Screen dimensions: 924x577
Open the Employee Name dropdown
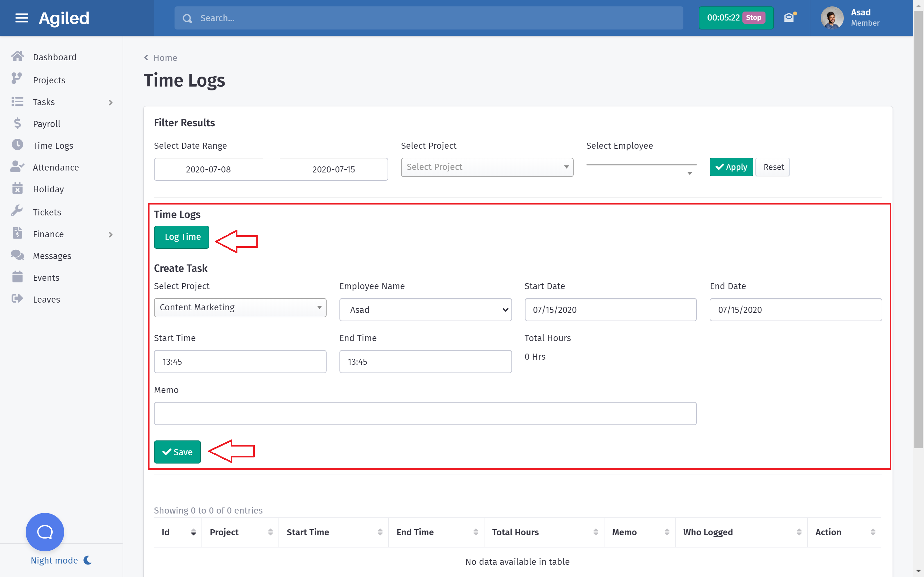[x=425, y=309]
